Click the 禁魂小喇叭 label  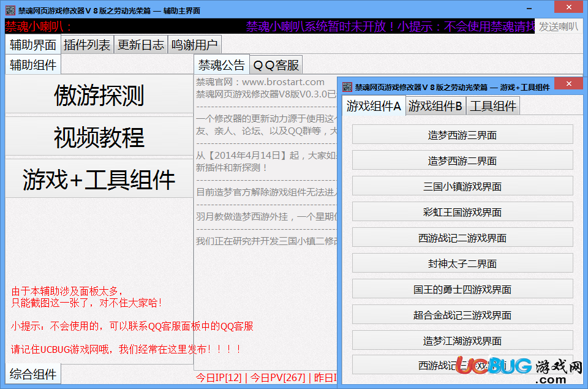(x=38, y=26)
